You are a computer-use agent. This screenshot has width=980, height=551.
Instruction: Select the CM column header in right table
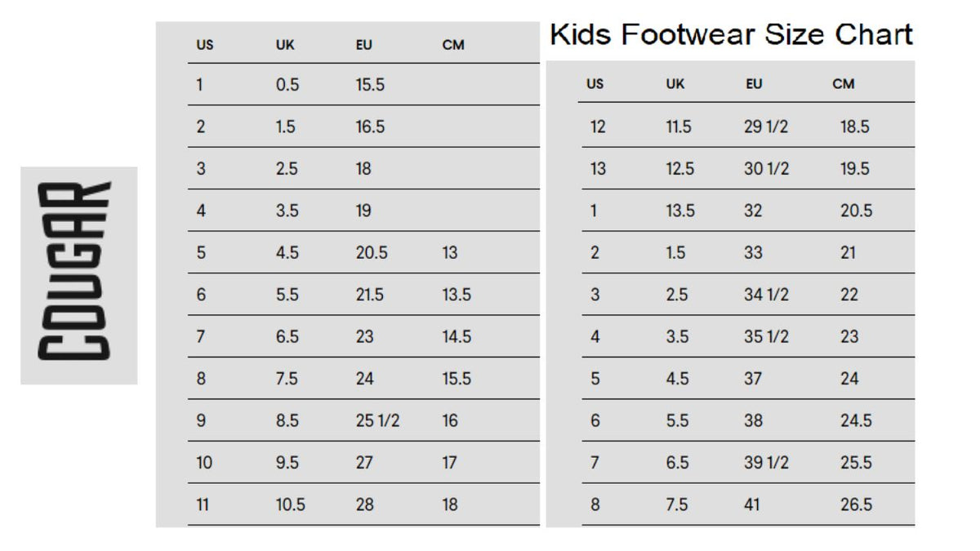[844, 84]
